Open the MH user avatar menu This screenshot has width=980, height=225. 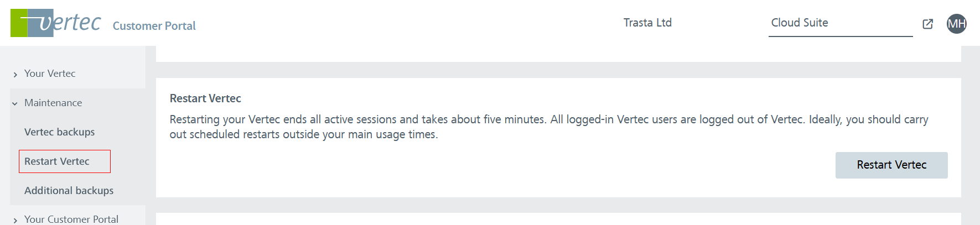point(956,24)
